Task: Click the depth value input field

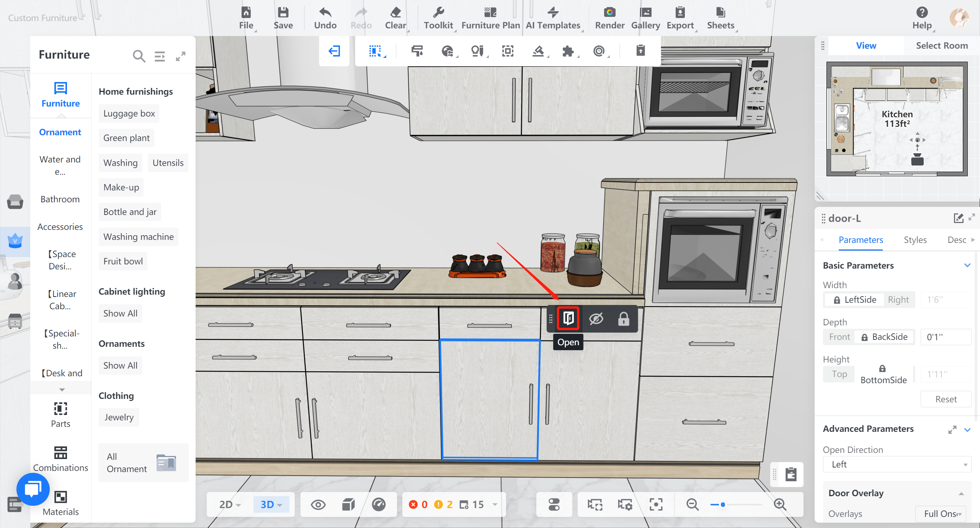Action: [946, 337]
